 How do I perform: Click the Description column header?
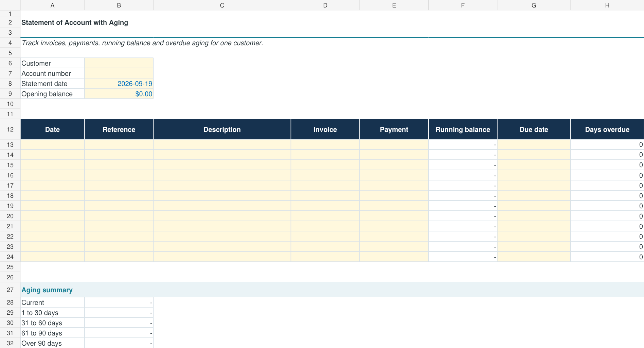tap(222, 129)
